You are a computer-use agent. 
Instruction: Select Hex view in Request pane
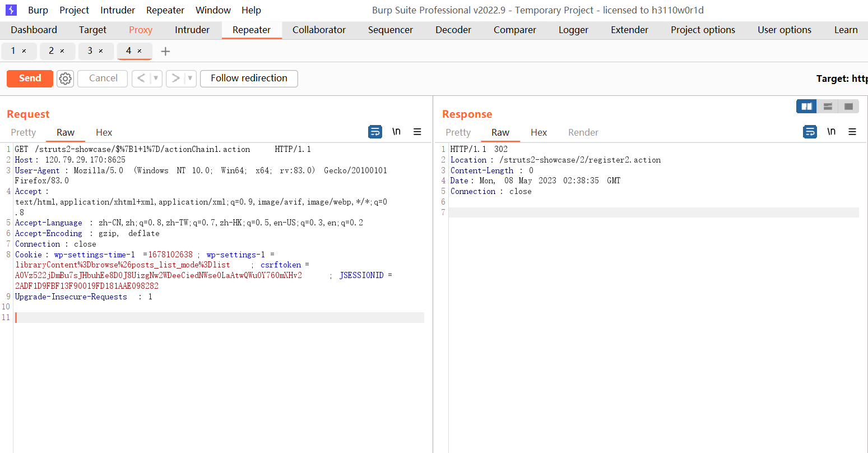104,132
